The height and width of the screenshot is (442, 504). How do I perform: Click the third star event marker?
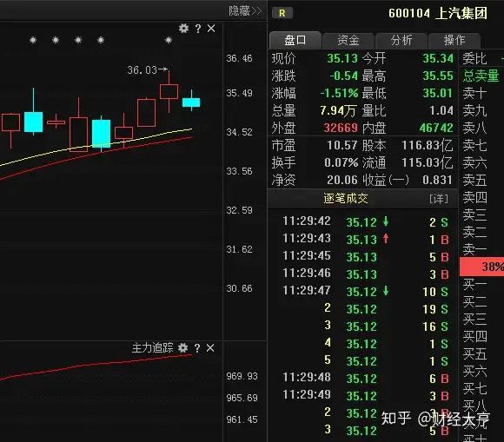[78, 40]
